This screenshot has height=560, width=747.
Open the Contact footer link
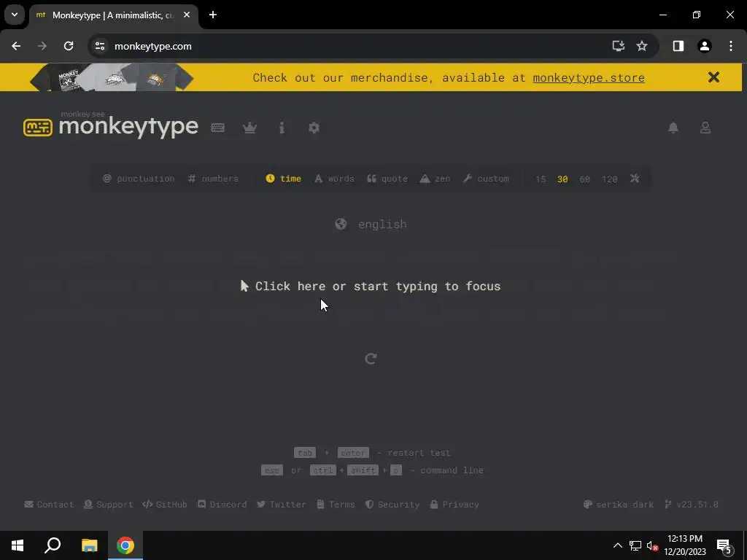point(49,505)
